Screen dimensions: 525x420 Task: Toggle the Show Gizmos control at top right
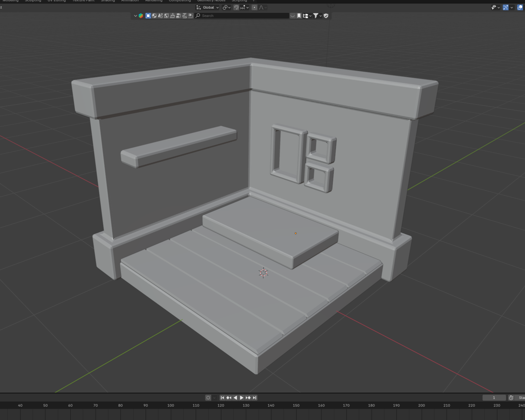coord(506,7)
